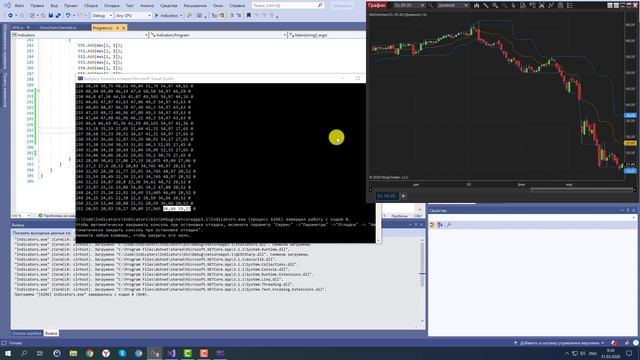Switch to Visual Studio via taskbar icon
The width and height of the screenshot is (640, 360).
coord(171,353)
